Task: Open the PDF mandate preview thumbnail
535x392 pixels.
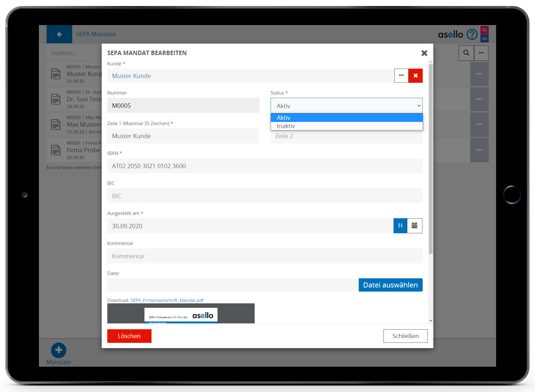Action: coord(181,314)
